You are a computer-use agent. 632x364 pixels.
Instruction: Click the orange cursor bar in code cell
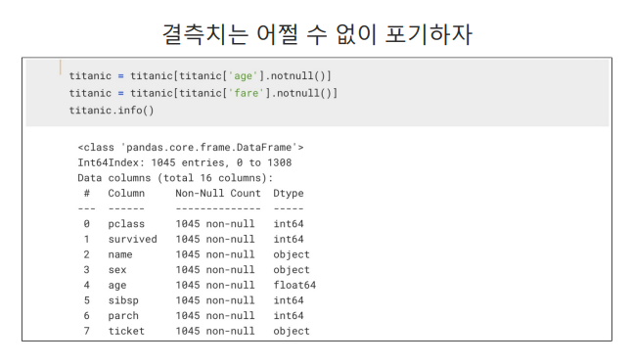click(x=61, y=68)
